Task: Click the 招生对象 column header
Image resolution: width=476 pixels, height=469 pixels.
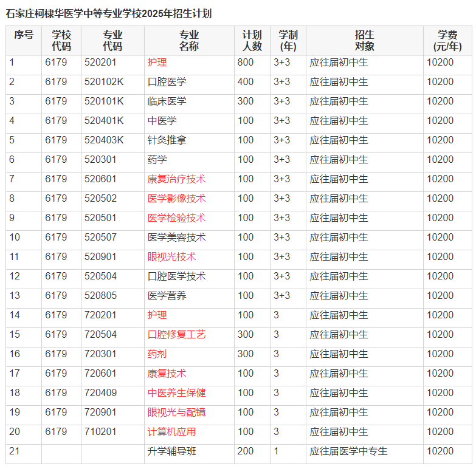Action: (x=364, y=41)
